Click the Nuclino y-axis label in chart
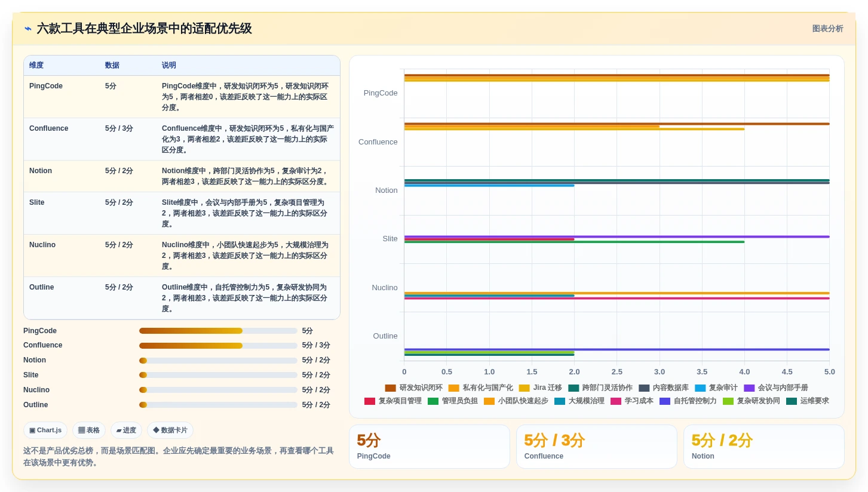This screenshot has height=492, width=868. click(385, 288)
